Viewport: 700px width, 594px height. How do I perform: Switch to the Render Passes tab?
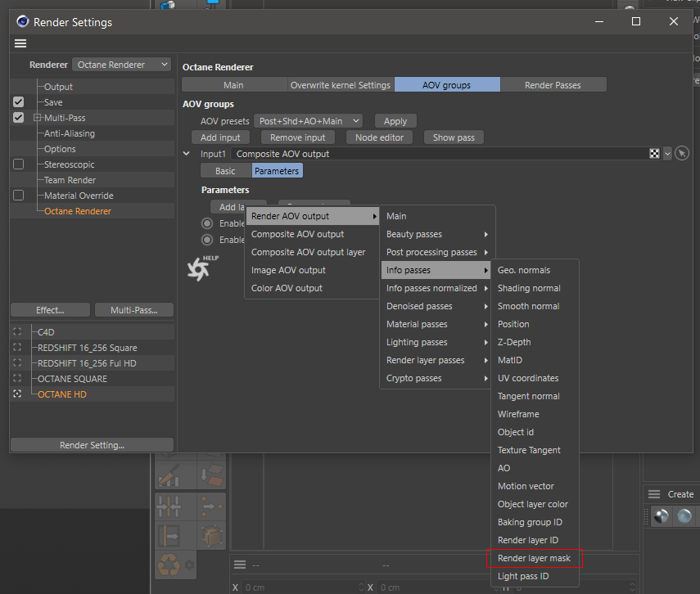pyautogui.click(x=553, y=85)
